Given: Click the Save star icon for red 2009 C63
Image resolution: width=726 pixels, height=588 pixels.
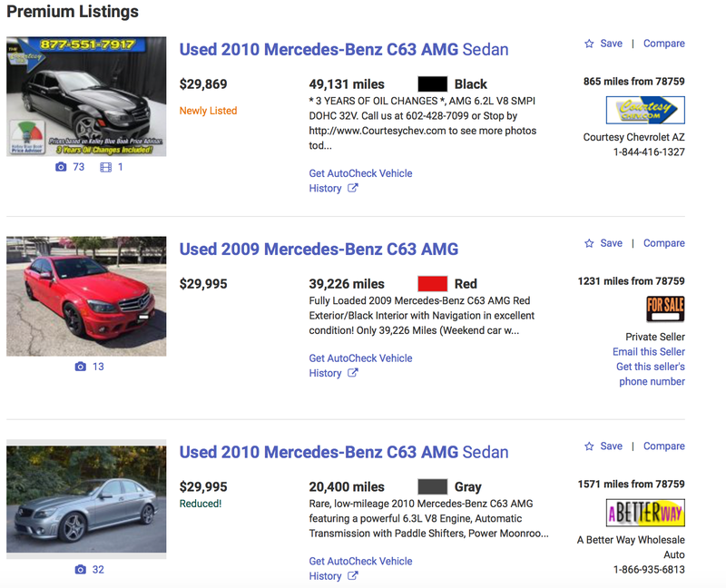Looking at the screenshot, I should [x=589, y=243].
